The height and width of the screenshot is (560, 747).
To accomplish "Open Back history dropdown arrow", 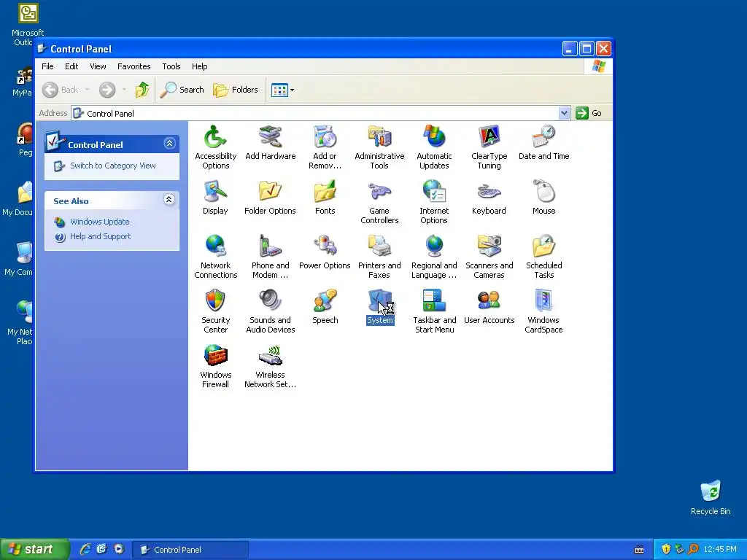I will 88,90.
